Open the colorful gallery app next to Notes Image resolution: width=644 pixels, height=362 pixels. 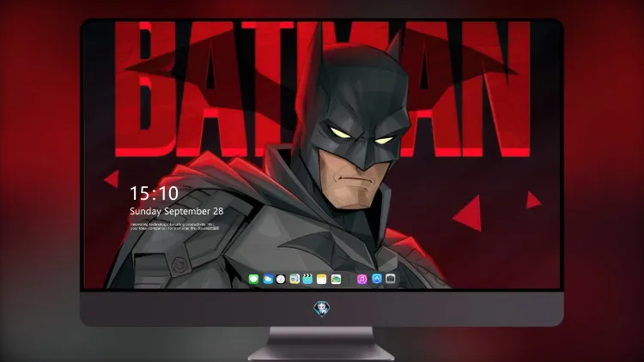pos(336,280)
